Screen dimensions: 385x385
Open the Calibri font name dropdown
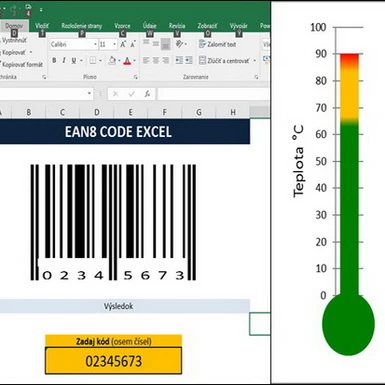coord(95,44)
